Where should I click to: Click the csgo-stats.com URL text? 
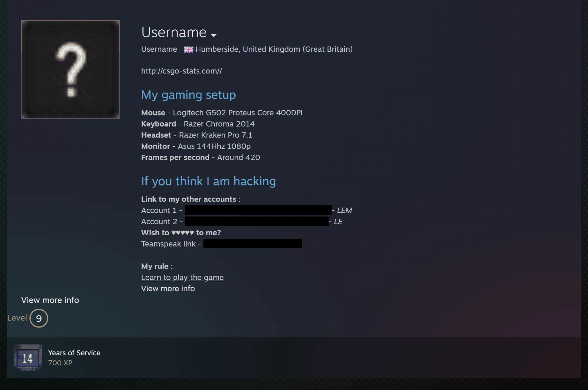(182, 71)
